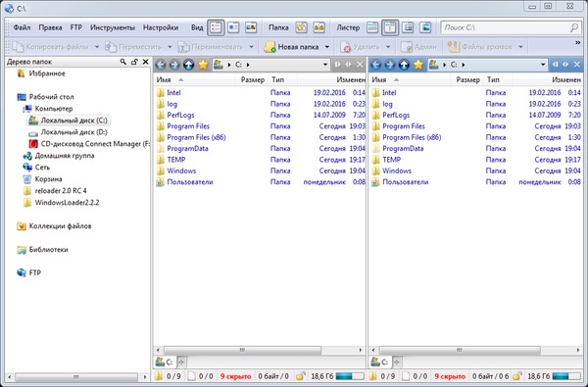Image resolution: width=588 pixels, height=387 pixels.
Task: Close the Дерево папок panel
Action: (145, 62)
